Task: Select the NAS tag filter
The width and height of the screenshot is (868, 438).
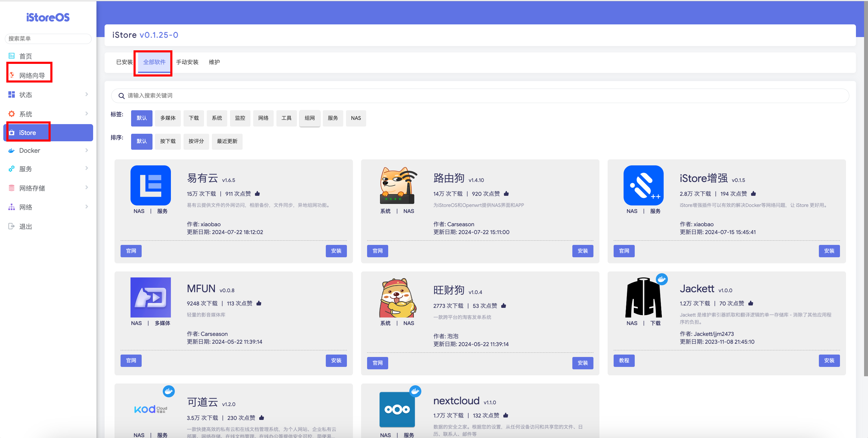Action: pyautogui.click(x=356, y=118)
